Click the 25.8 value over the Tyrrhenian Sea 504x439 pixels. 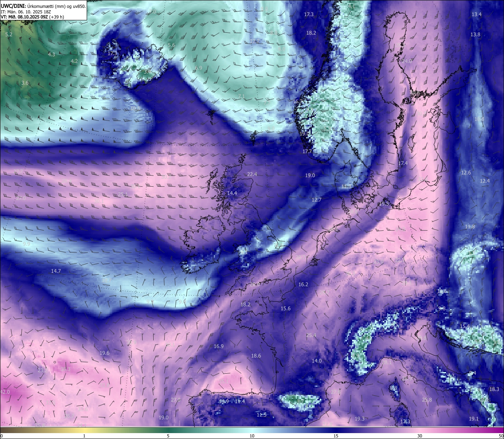pyautogui.click(x=427, y=400)
